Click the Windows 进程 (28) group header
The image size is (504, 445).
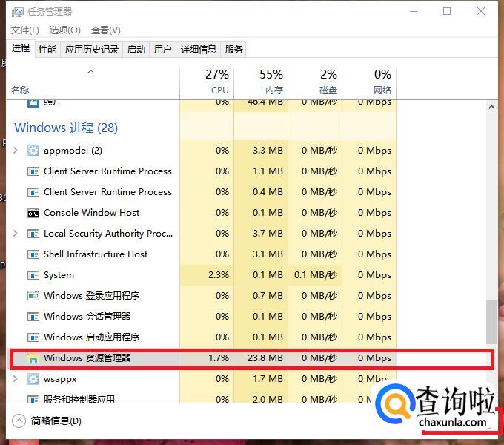pyautogui.click(x=66, y=128)
